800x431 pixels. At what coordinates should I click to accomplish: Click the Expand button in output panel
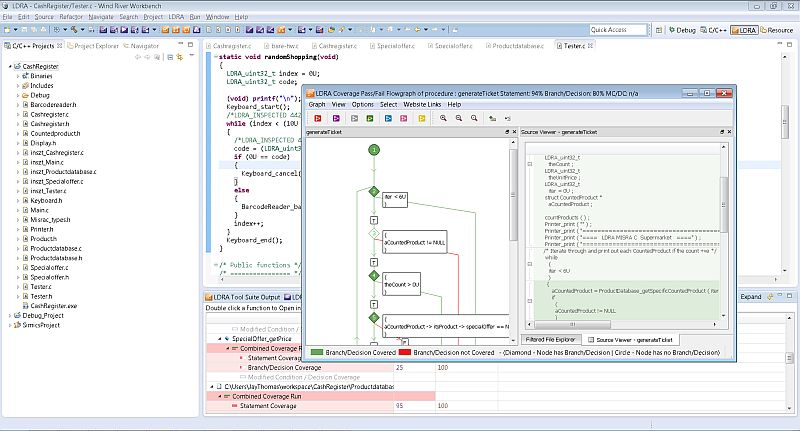pyautogui.click(x=751, y=297)
